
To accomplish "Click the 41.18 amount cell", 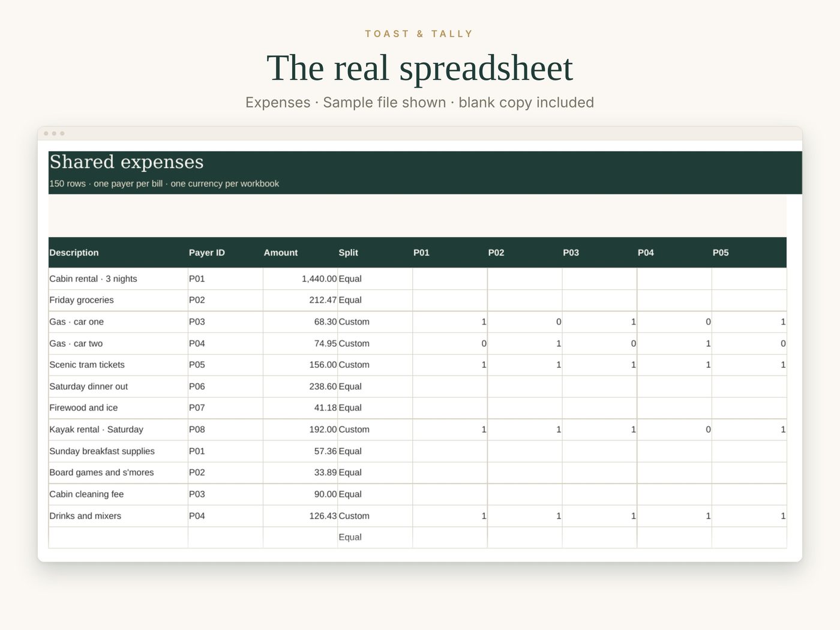I will [x=301, y=409].
